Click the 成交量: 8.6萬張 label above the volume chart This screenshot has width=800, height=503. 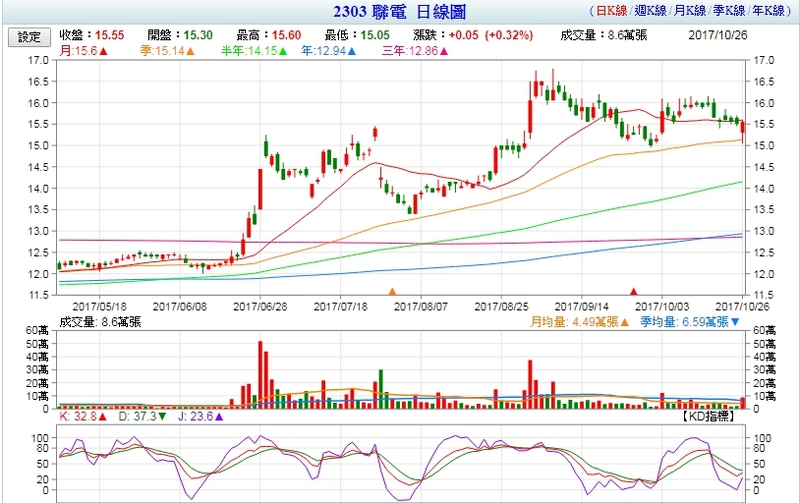[x=100, y=322]
